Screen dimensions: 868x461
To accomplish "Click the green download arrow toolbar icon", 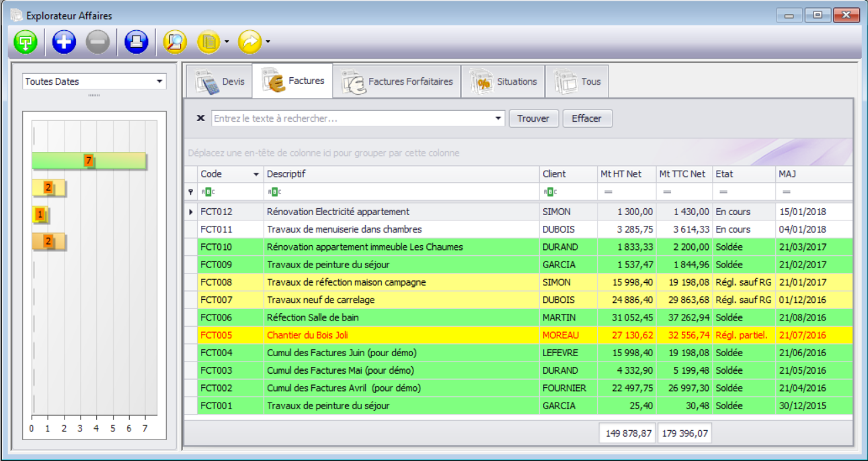I will point(26,42).
